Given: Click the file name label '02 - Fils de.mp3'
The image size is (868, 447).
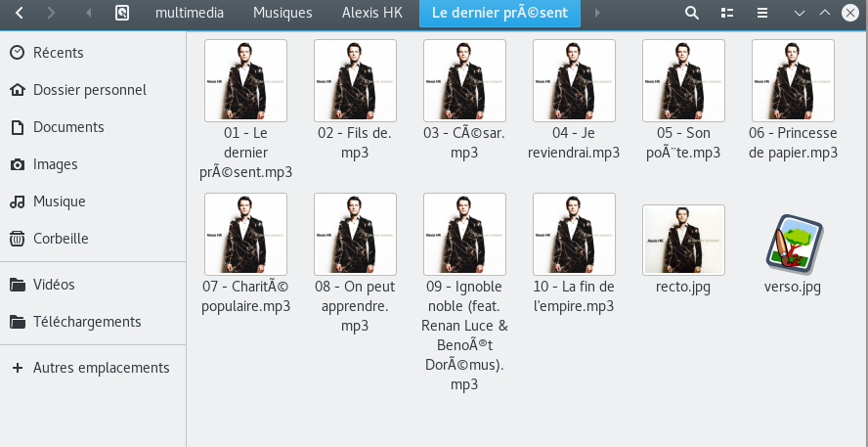Looking at the screenshot, I should 355,143.
